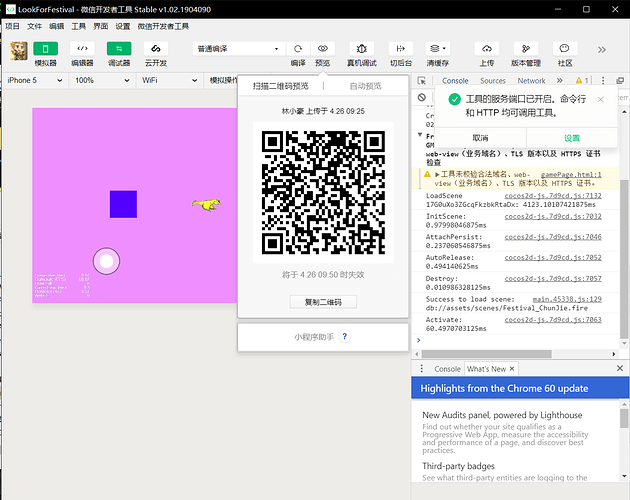
Task: Click the devtools dock/undock window icon
Action: pyautogui.click(x=620, y=81)
